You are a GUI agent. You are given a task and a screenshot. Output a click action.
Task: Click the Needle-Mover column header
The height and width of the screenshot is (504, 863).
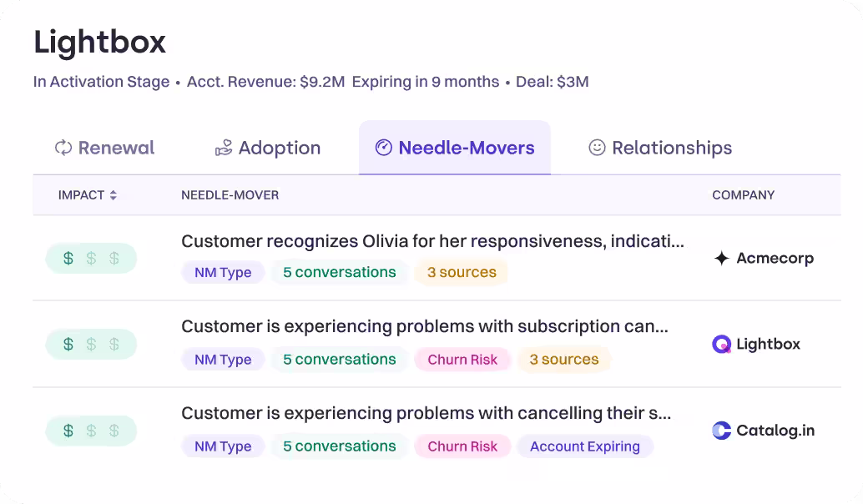click(x=230, y=195)
